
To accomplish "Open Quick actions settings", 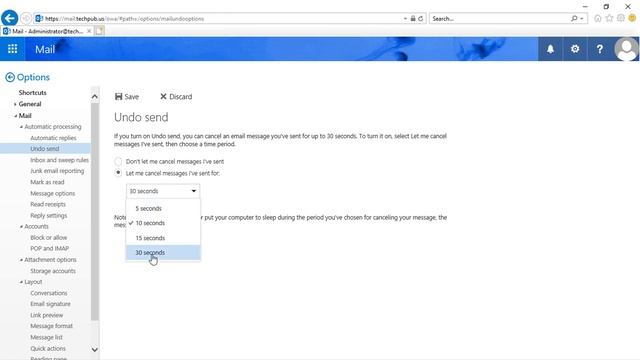I will coord(48,348).
